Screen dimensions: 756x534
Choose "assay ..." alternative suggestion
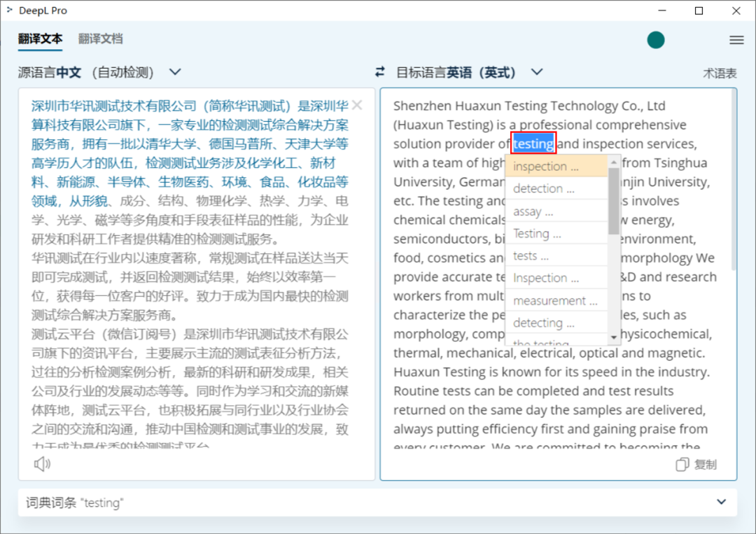(556, 211)
